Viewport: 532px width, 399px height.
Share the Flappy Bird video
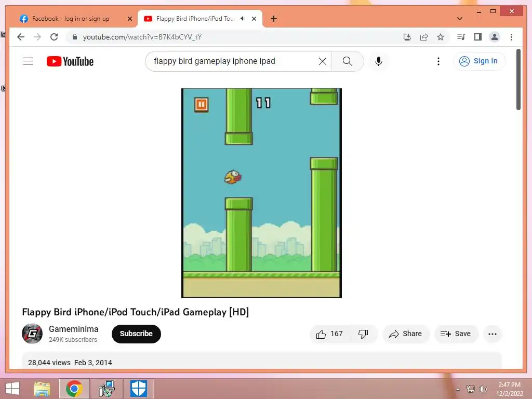tap(406, 334)
